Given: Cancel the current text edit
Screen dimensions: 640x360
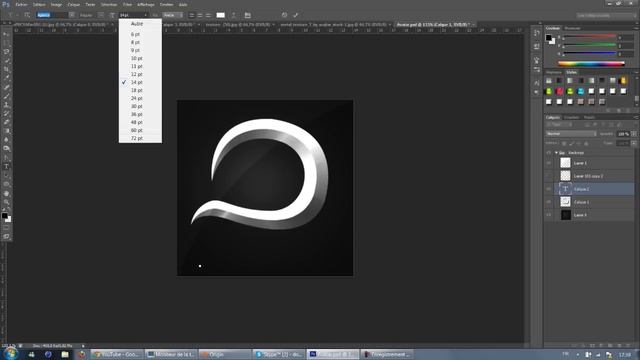Looking at the screenshot, I should click(x=284, y=15).
